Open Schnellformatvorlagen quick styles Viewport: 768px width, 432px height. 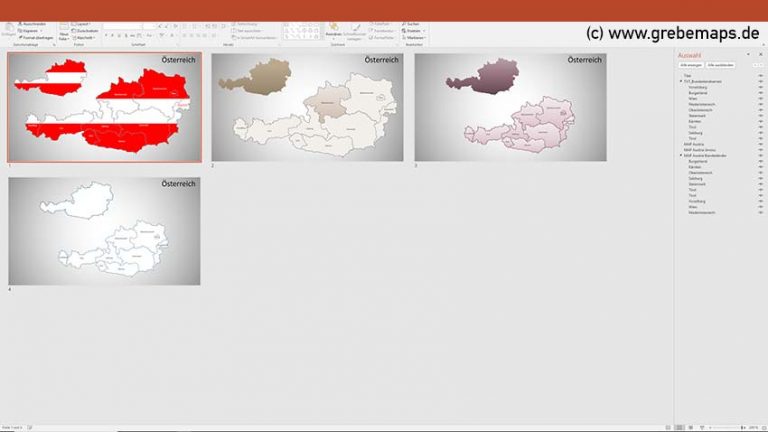point(355,32)
